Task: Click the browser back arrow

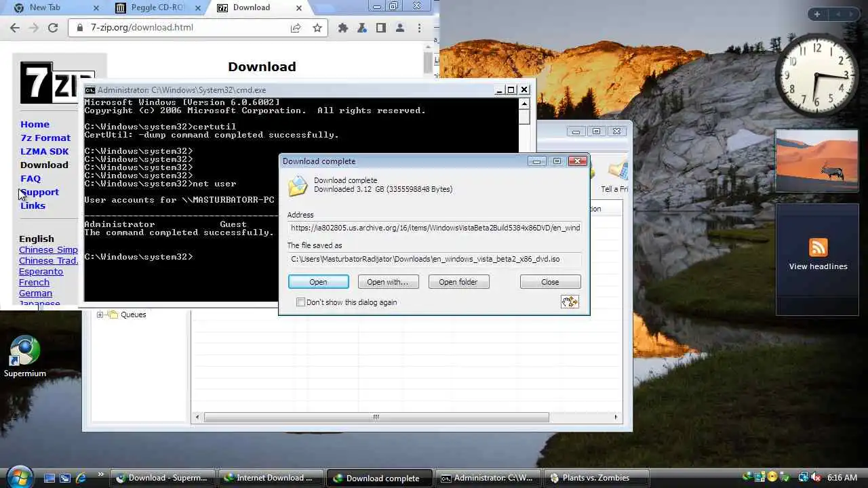Action: (x=15, y=28)
